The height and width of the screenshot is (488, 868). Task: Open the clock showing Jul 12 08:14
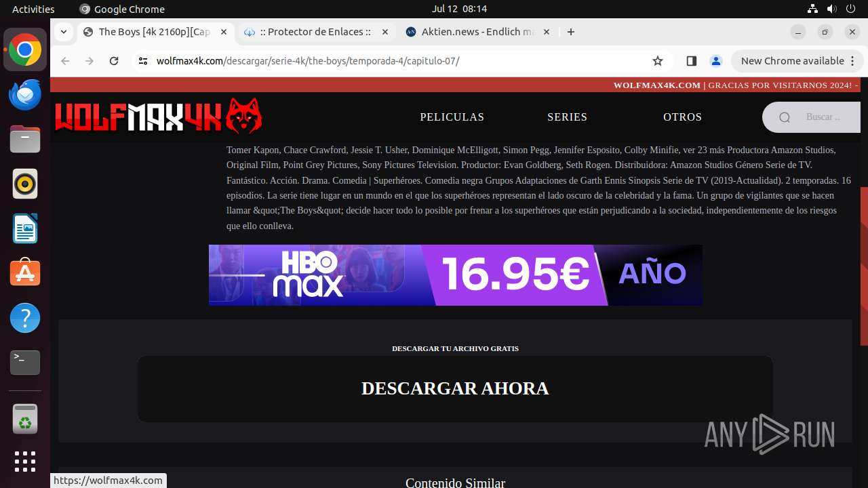coord(459,9)
